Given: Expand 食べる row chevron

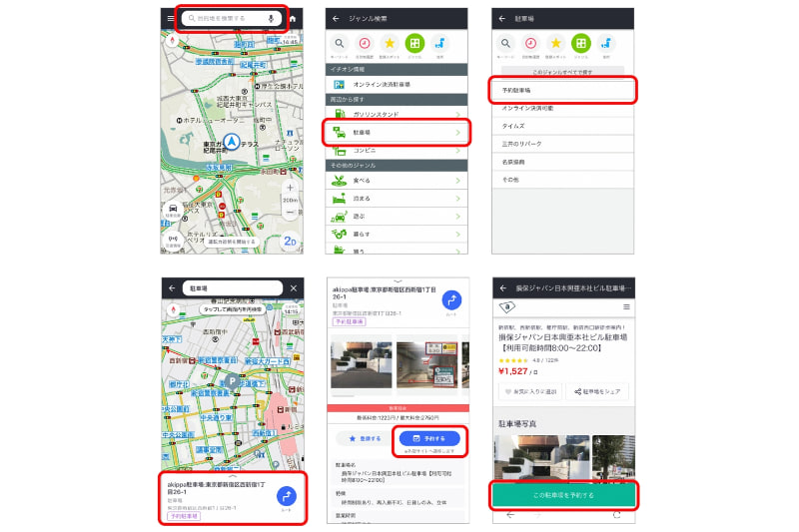Looking at the screenshot, I should [x=457, y=181].
